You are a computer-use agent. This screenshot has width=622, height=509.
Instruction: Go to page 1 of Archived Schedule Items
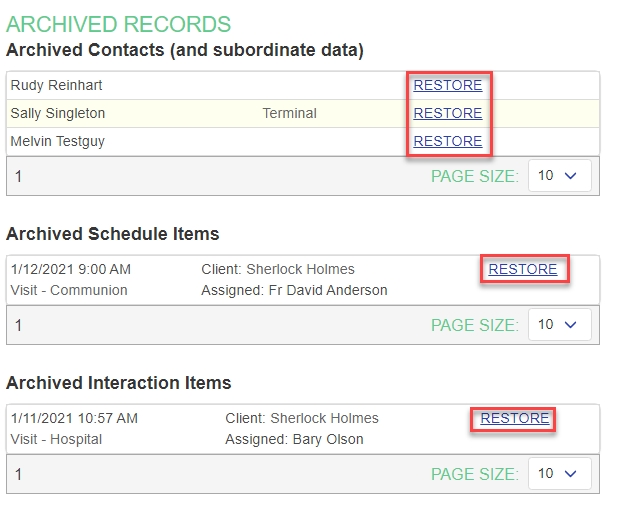pos(18,325)
